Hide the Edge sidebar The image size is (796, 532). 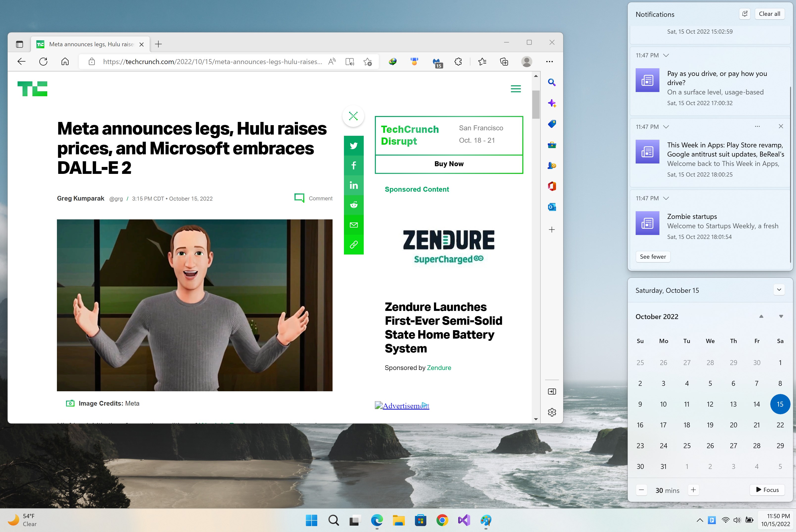(x=552, y=392)
